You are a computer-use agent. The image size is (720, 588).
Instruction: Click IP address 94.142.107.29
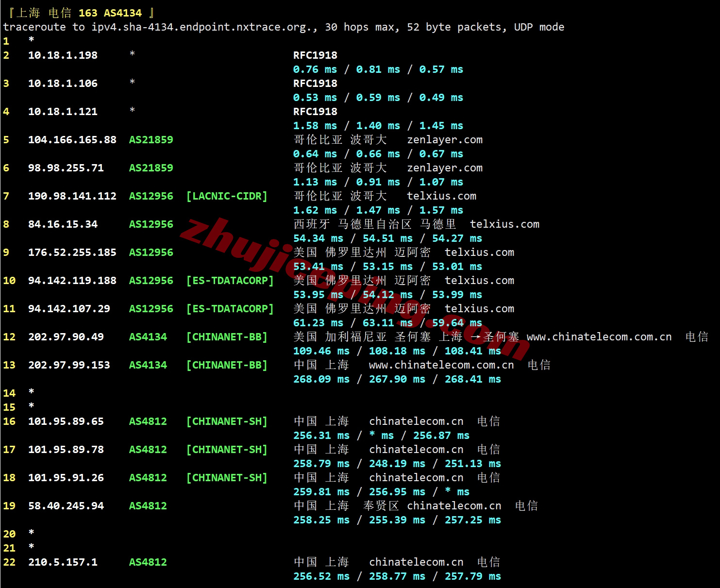pos(69,309)
